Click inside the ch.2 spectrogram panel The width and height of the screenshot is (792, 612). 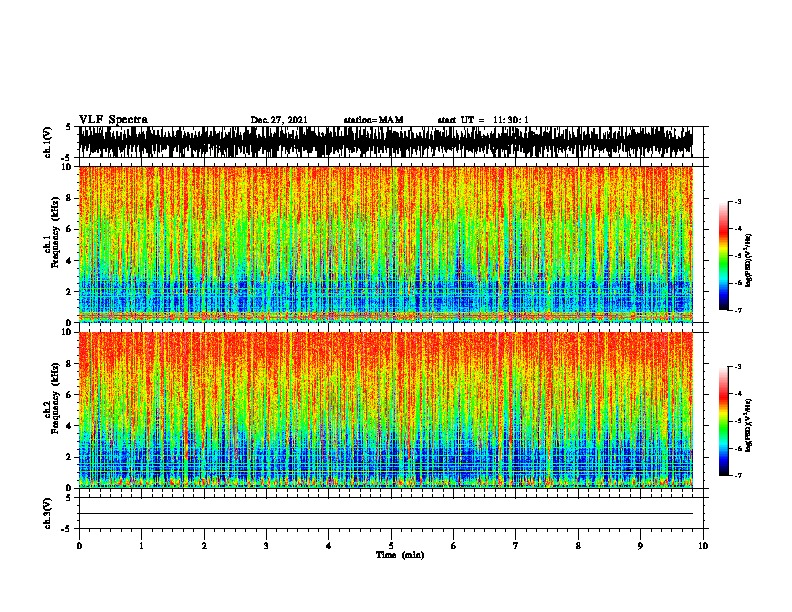[386, 410]
